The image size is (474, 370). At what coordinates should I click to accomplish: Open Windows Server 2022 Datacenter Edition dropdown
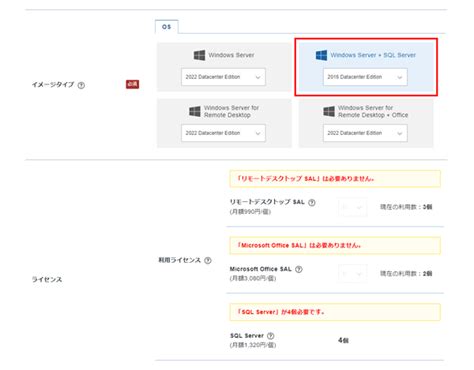pyautogui.click(x=223, y=77)
